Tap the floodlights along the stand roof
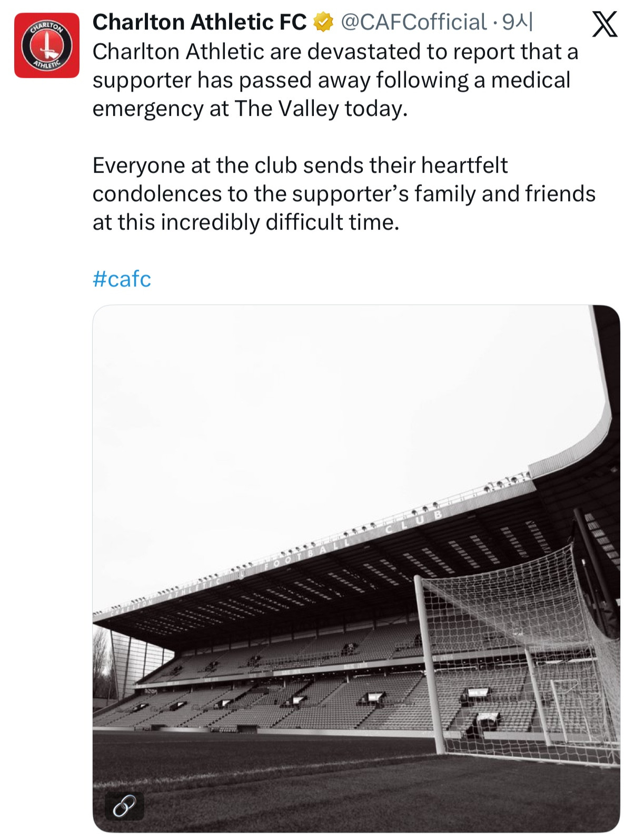The image size is (635, 840). [421, 510]
